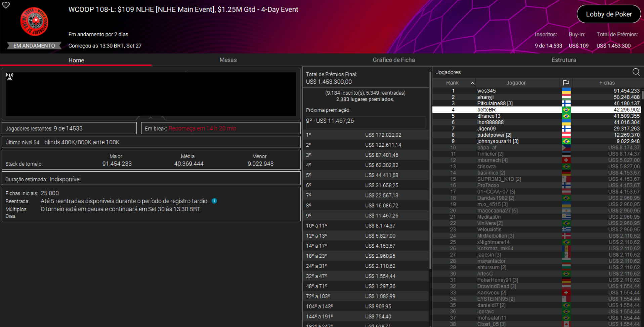Sort players by country flag column
The image size is (644, 327).
(566, 83)
